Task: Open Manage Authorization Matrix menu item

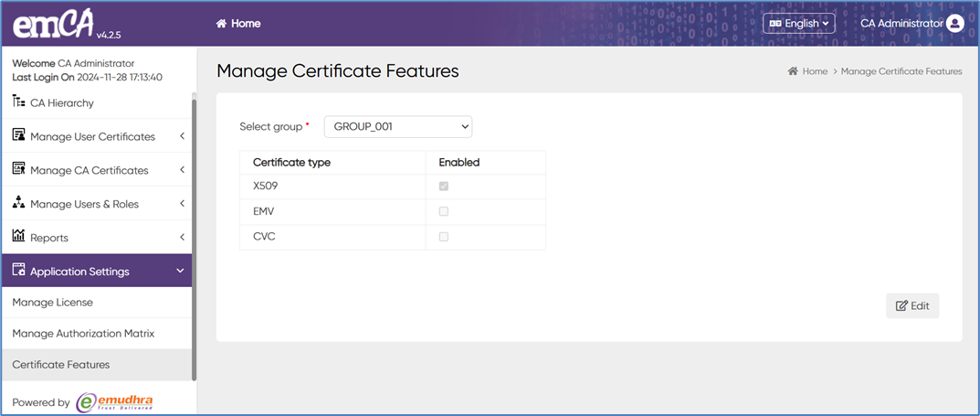Action: tap(83, 334)
